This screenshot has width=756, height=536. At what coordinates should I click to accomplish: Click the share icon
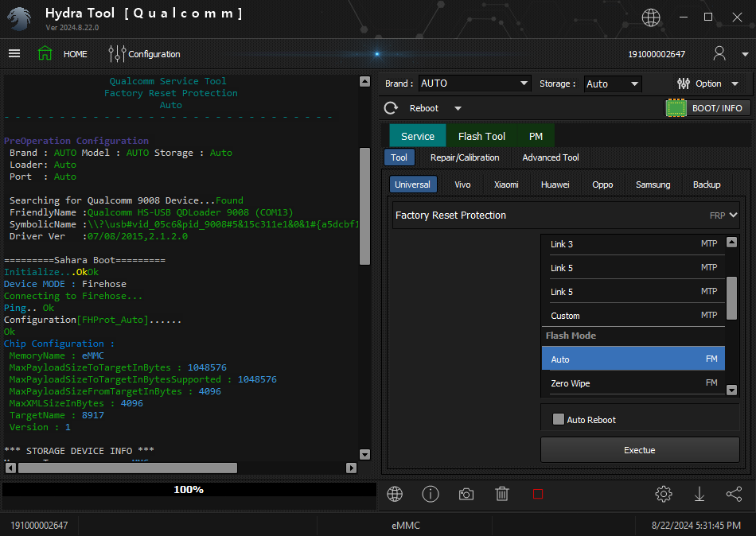click(734, 494)
